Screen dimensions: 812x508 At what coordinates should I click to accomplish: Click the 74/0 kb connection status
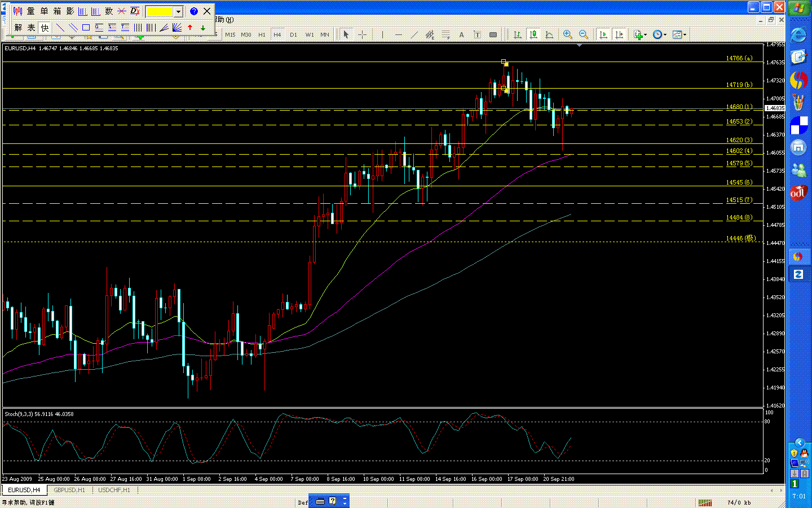[739, 502]
